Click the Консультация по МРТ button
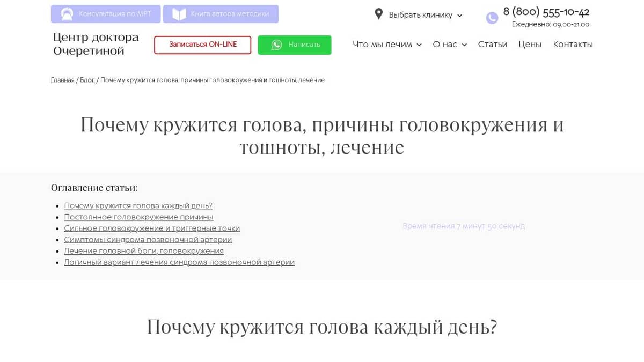Viewport: 644px width, 362px height. 106,14
